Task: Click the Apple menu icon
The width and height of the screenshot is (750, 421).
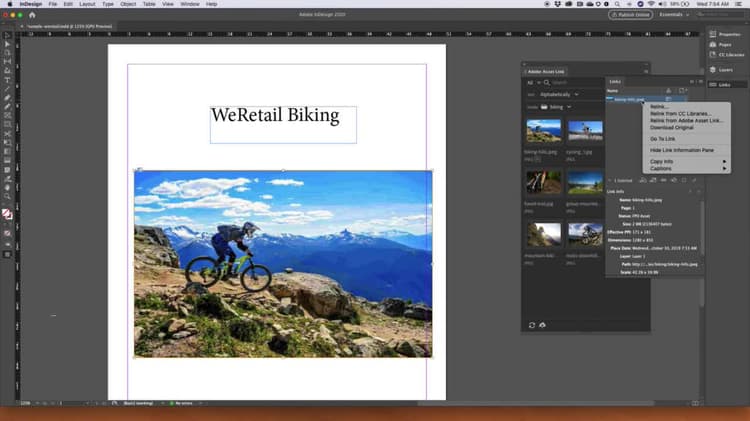Action: (x=9, y=4)
